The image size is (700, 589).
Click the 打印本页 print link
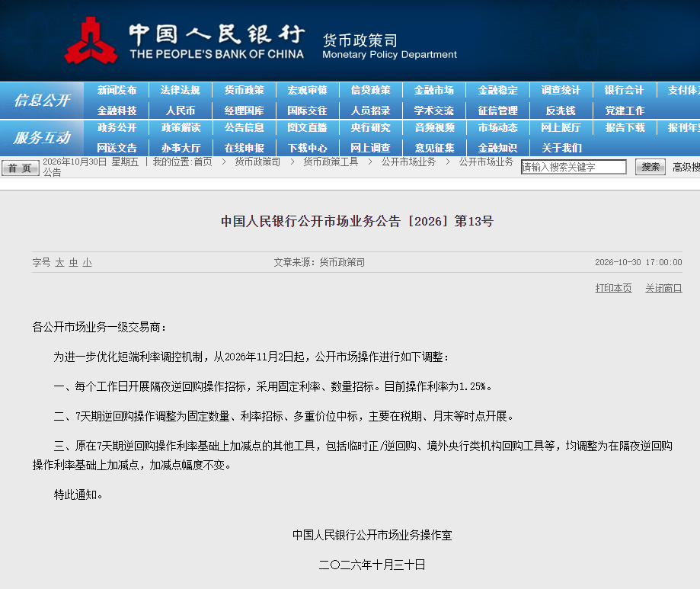tap(613, 288)
